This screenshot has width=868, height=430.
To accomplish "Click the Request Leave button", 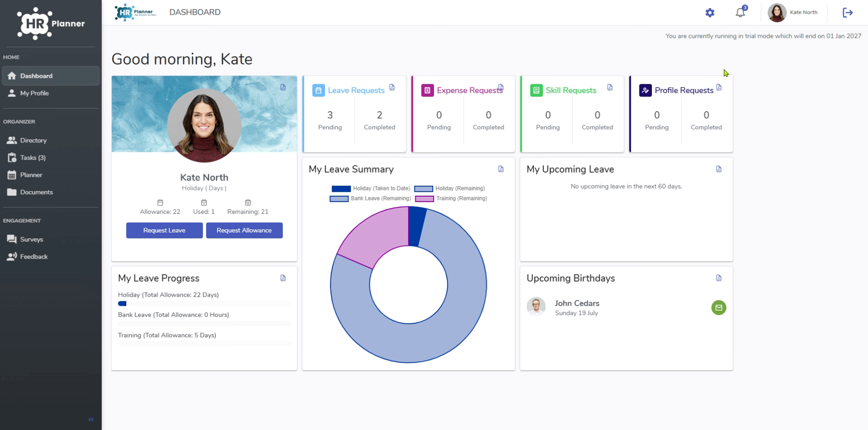I will pos(164,230).
